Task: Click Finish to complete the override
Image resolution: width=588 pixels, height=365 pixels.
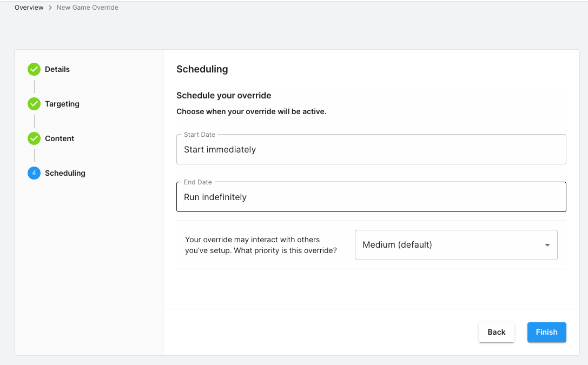Action: coord(546,332)
